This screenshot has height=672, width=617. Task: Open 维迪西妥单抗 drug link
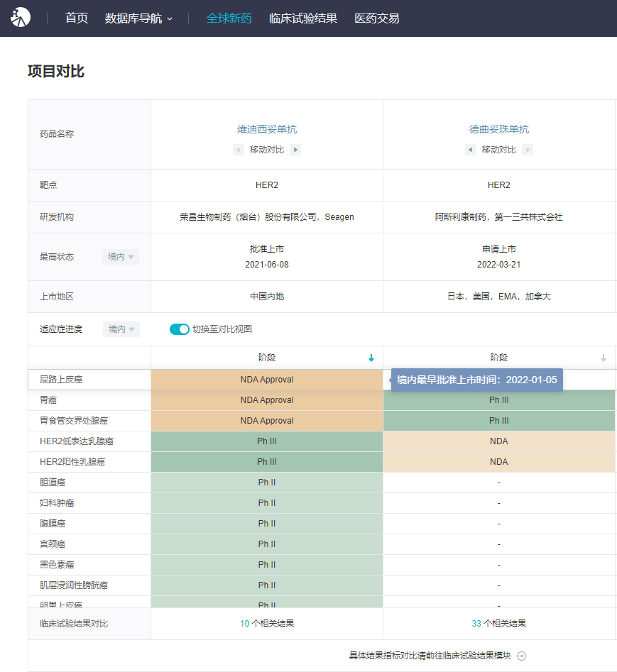click(x=267, y=129)
